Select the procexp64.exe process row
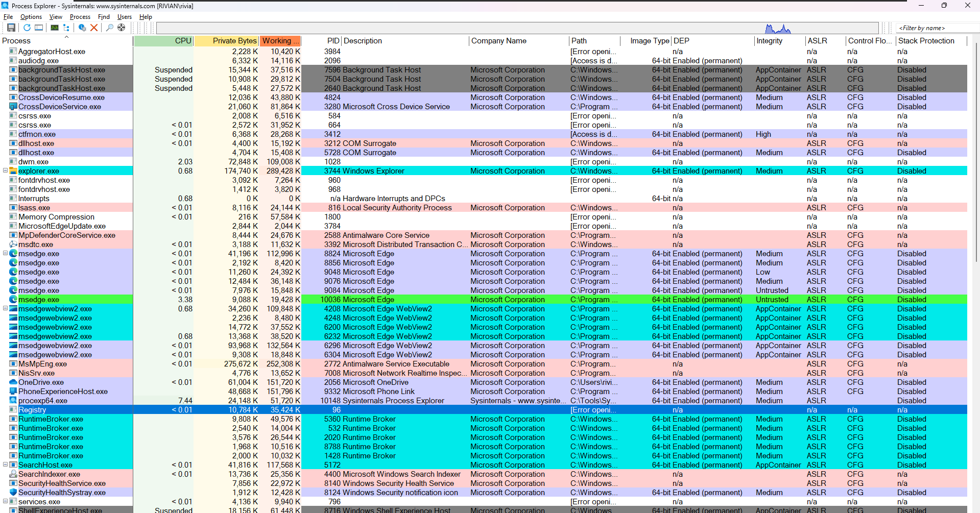This screenshot has width=980, height=513. pos(43,401)
